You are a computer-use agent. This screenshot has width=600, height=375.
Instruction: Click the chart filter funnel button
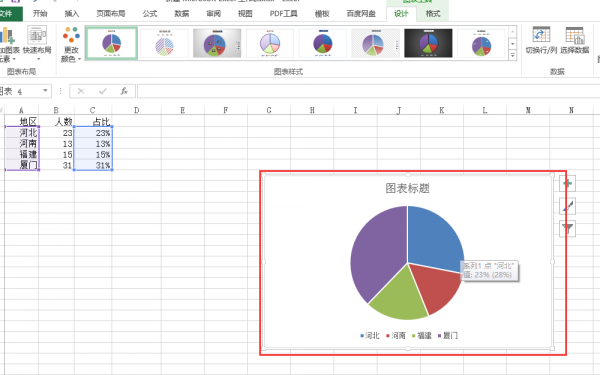567,228
